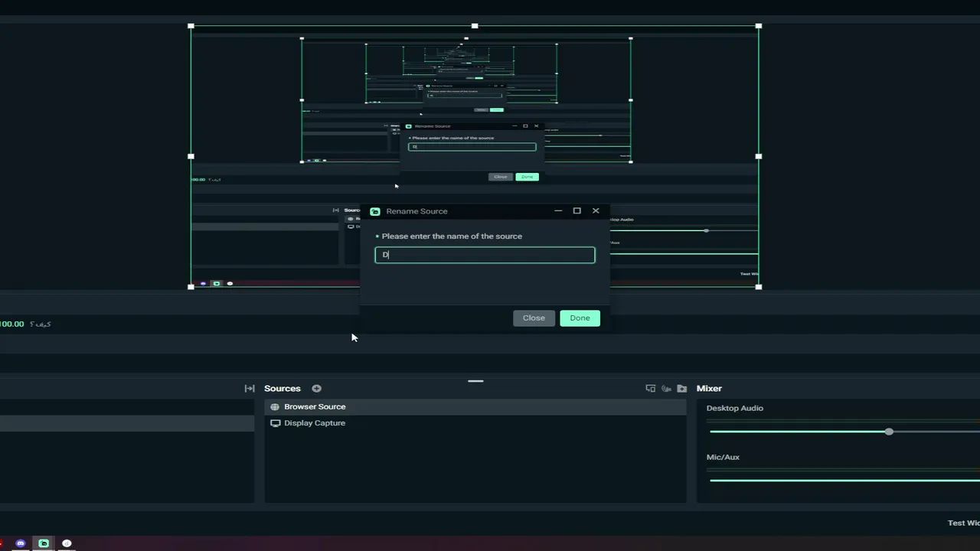
Task: Click the Mic/Aux label
Action: pos(723,457)
